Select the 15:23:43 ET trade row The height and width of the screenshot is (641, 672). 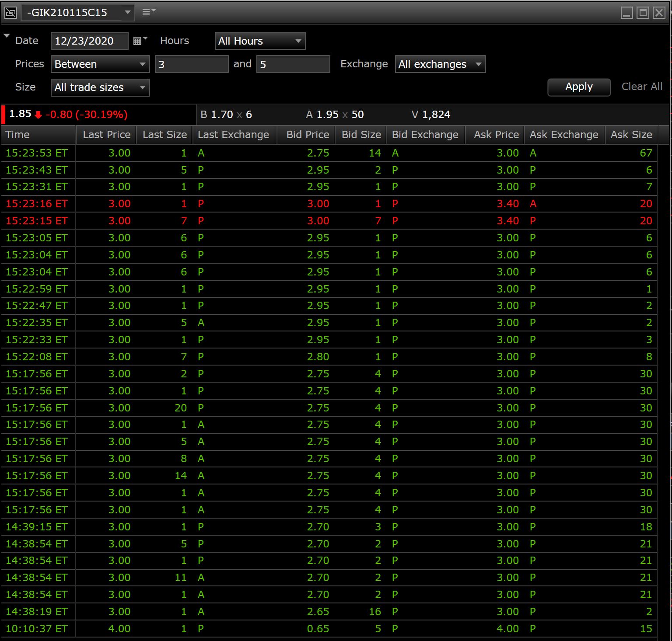coord(329,170)
